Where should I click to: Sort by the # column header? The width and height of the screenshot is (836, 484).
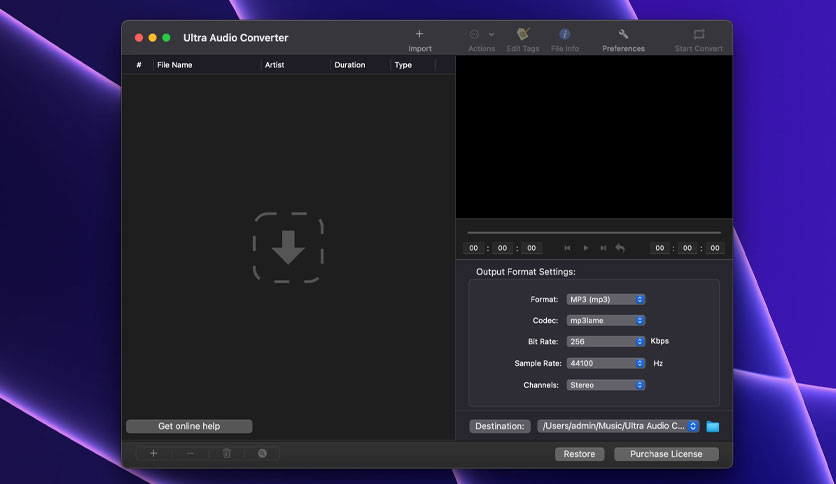point(139,65)
